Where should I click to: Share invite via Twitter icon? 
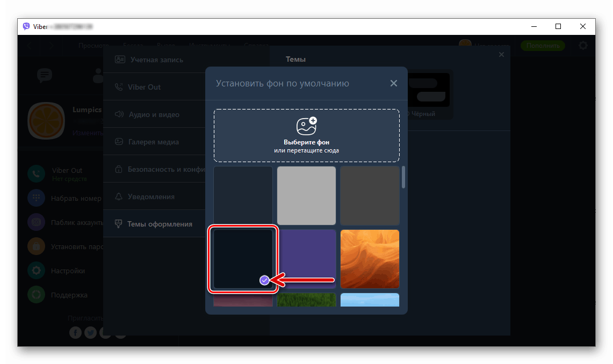click(x=90, y=332)
